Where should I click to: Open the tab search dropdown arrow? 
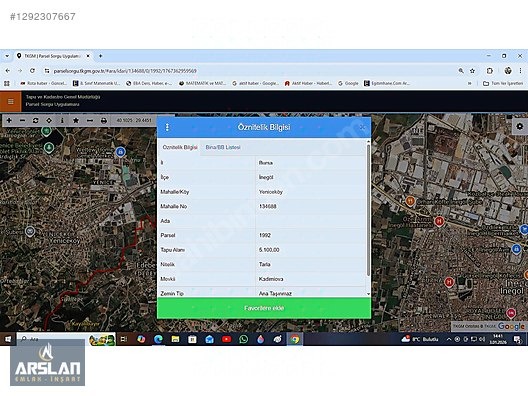click(x=7, y=56)
